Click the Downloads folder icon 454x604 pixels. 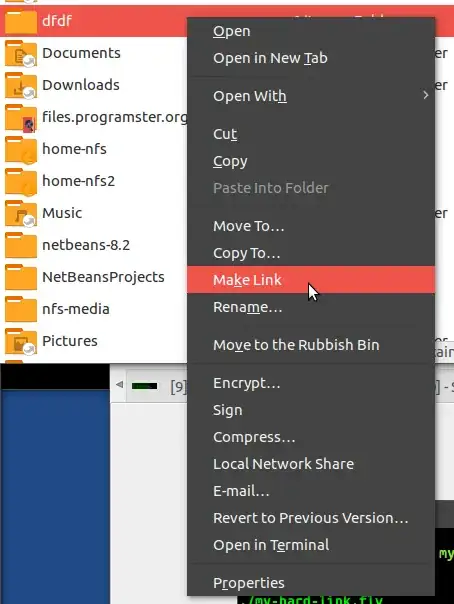[x=21, y=85]
